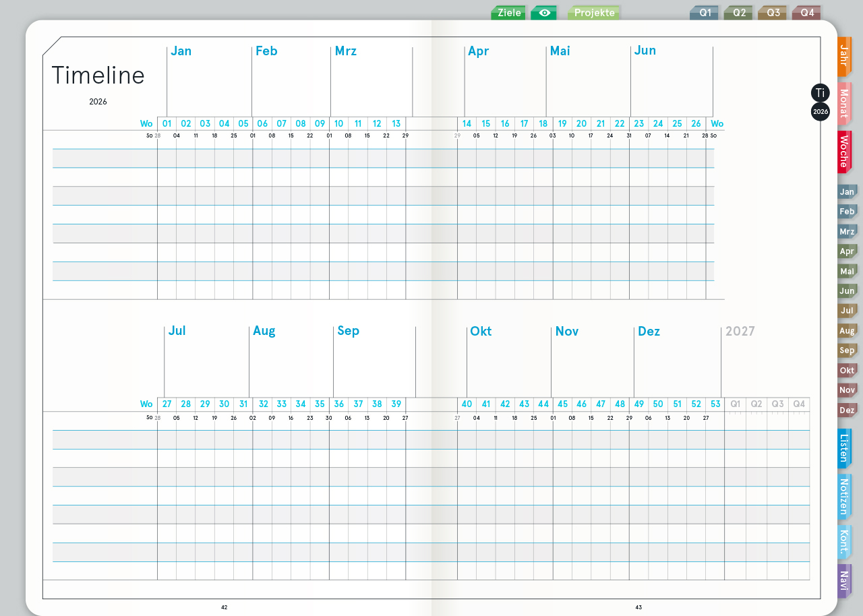Go to the Feb side tab
The image size is (863, 616).
[847, 212]
